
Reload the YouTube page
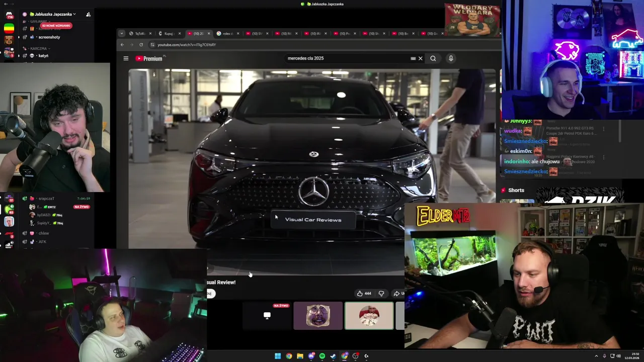point(141,45)
